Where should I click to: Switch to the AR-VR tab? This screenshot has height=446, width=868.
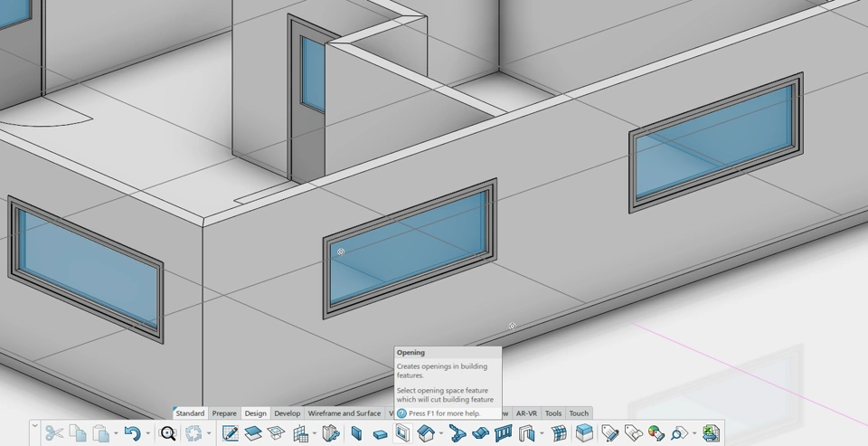(x=526, y=413)
